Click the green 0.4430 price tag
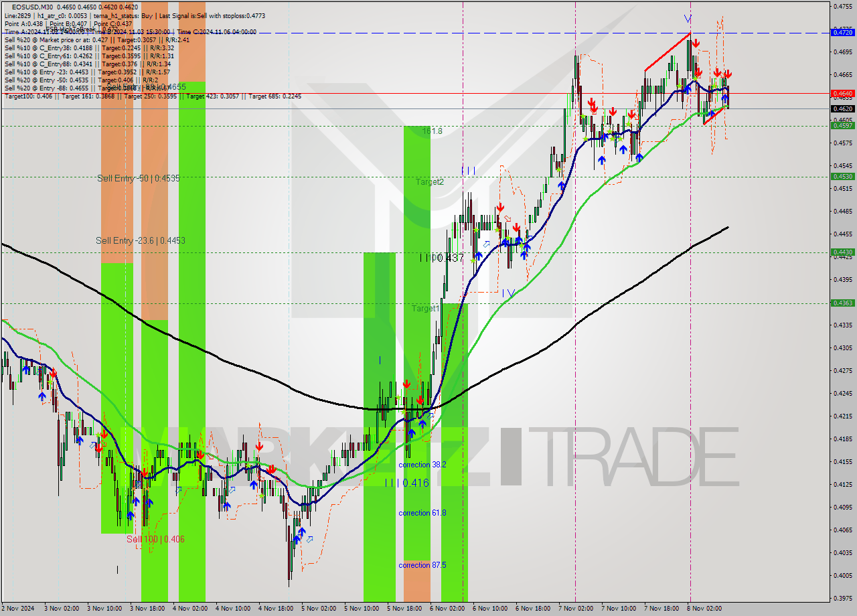Screen dimensions: 857x616 pos(842,252)
